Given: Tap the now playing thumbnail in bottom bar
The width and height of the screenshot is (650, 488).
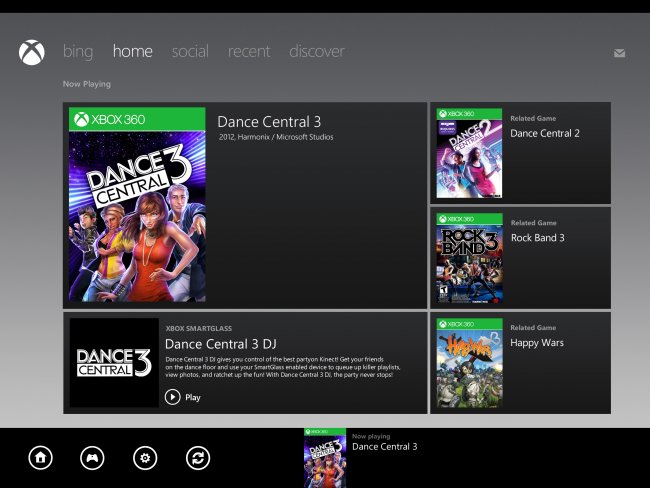Looking at the screenshot, I should click(x=325, y=458).
